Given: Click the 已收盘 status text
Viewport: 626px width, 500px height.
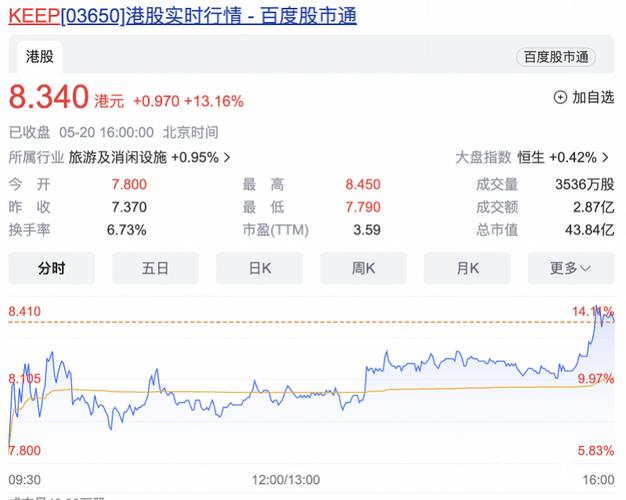Looking at the screenshot, I should [x=30, y=132].
